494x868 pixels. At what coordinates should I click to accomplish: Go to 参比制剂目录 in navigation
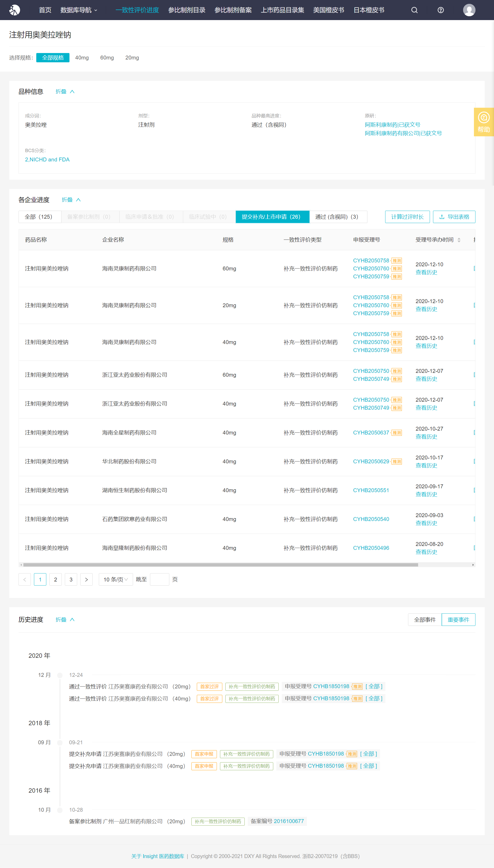tap(187, 10)
